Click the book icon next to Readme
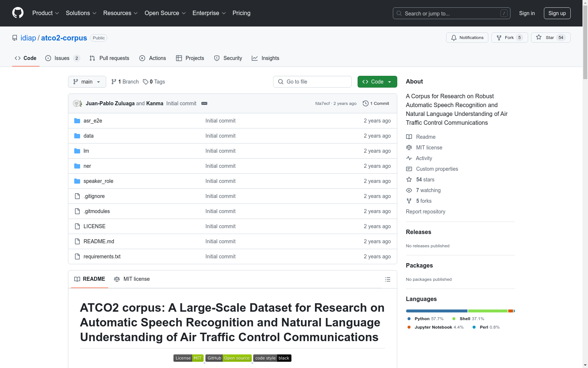 click(x=409, y=137)
